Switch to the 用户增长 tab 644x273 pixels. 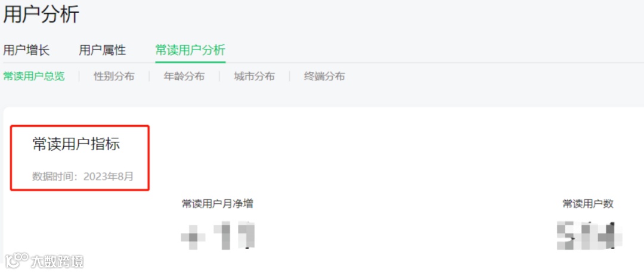pos(27,51)
